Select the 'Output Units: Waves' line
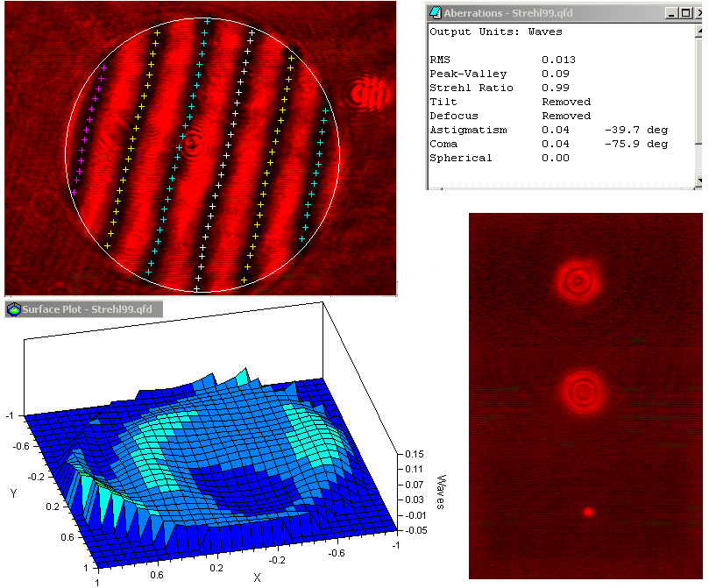The width and height of the screenshot is (709, 588). 495,32
